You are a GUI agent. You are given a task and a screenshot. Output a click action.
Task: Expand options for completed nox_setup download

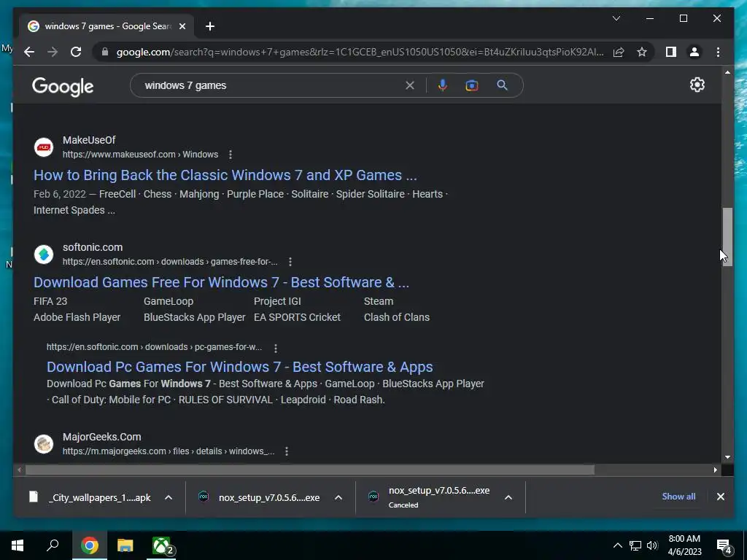click(338, 497)
